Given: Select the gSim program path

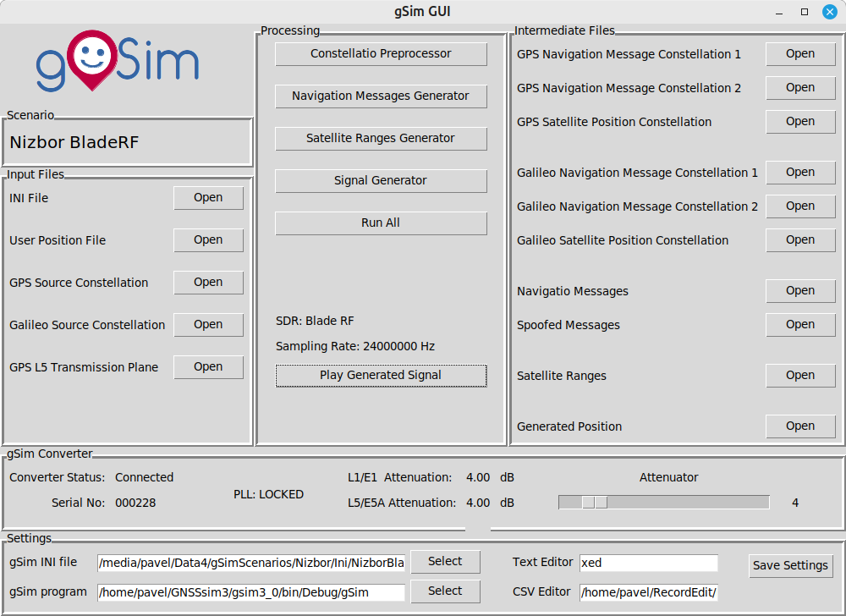Looking at the screenshot, I should click(x=445, y=591).
